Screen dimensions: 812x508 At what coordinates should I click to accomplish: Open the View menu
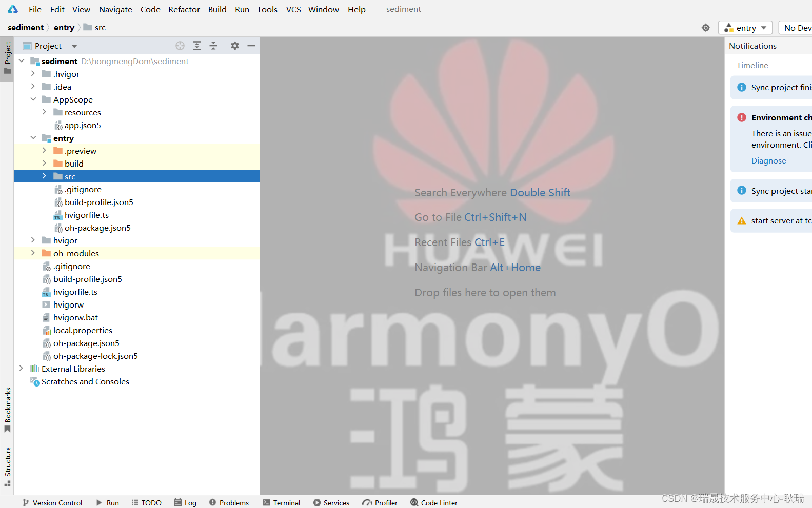(81, 9)
